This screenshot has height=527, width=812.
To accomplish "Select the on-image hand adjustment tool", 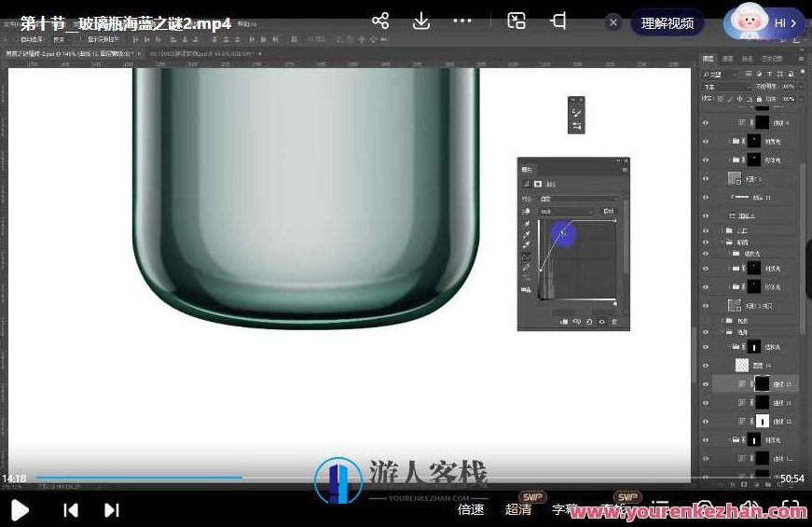I will [x=526, y=212].
